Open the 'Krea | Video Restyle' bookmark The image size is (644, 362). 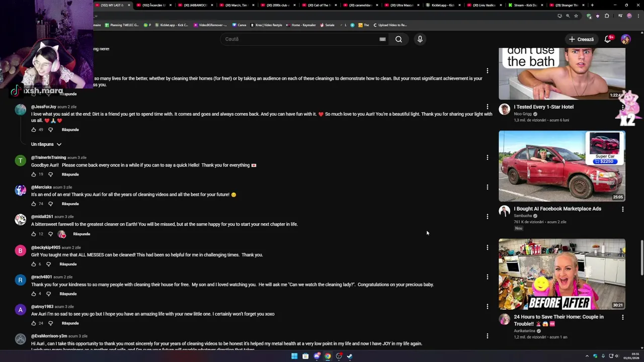[x=266, y=25]
